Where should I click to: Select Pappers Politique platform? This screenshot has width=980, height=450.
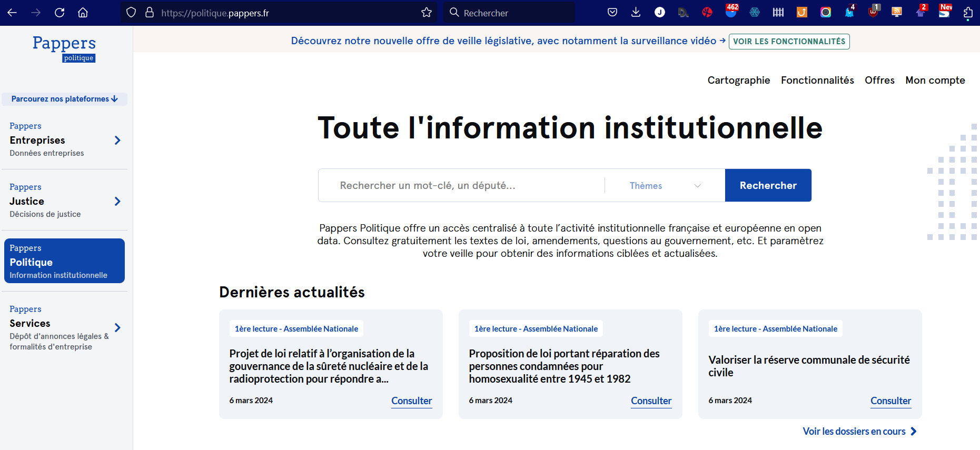pyautogui.click(x=64, y=261)
